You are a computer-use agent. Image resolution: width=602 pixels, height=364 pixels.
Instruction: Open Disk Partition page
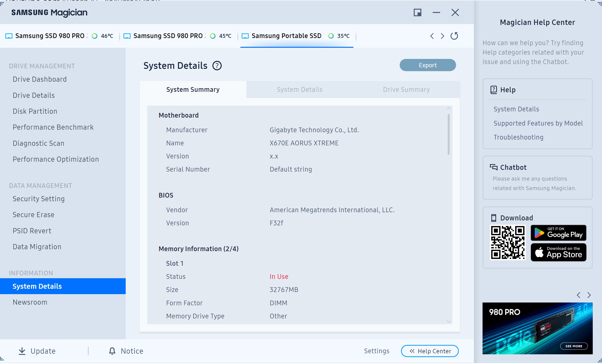[35, 111]
